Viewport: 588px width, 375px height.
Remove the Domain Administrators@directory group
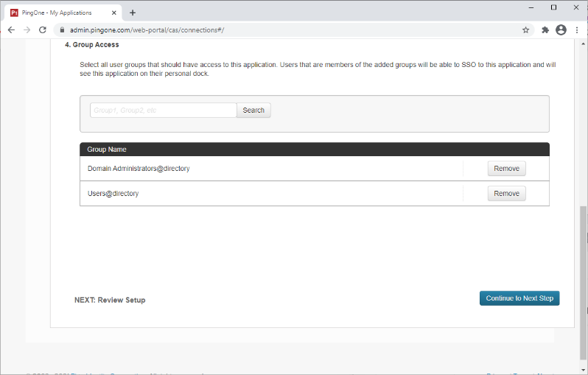(x=506, y=169)
